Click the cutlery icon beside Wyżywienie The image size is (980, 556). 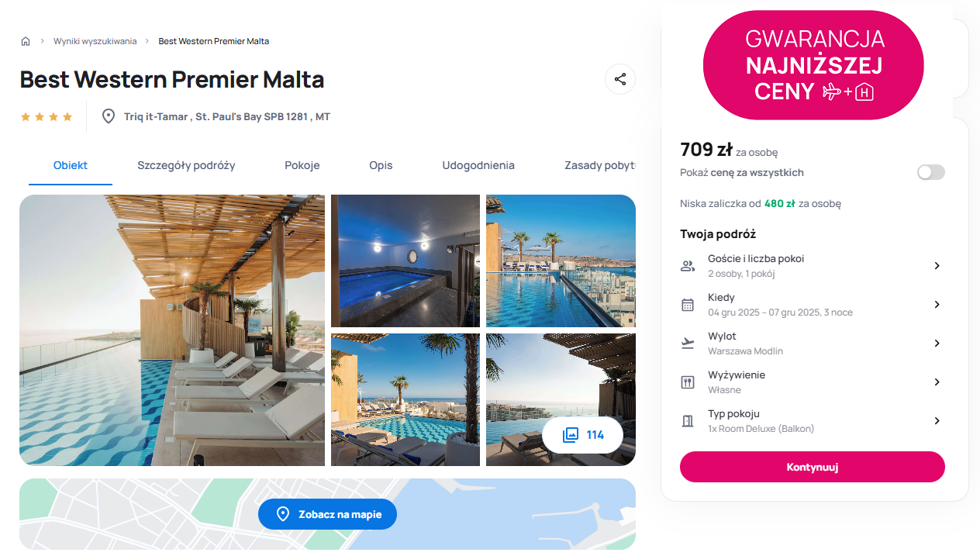(688, 382)
